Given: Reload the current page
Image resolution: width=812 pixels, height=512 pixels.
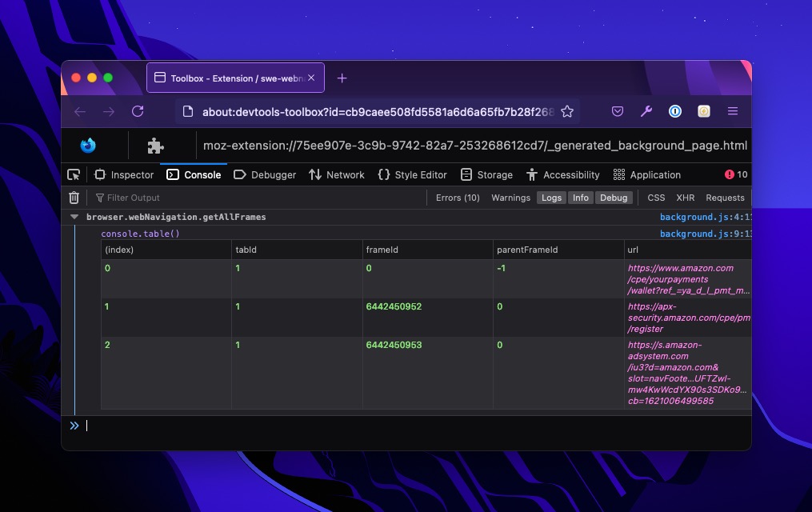Looking at the screenshot, I should 138,111.
